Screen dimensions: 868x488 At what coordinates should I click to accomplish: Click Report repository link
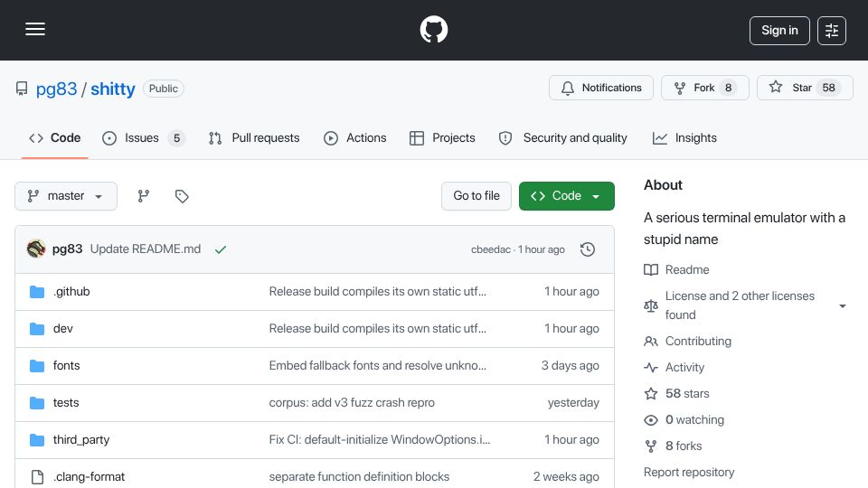(689, 473)
